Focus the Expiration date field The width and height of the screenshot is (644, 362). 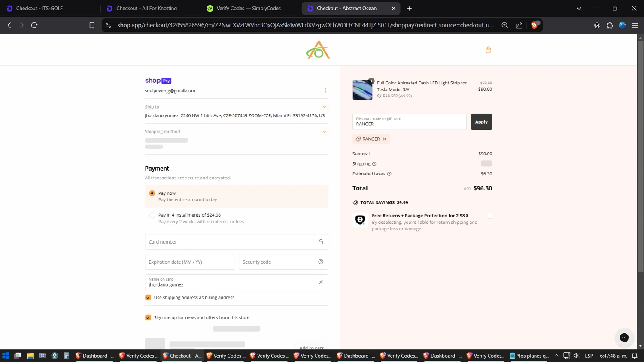click(x=190, y=262)
